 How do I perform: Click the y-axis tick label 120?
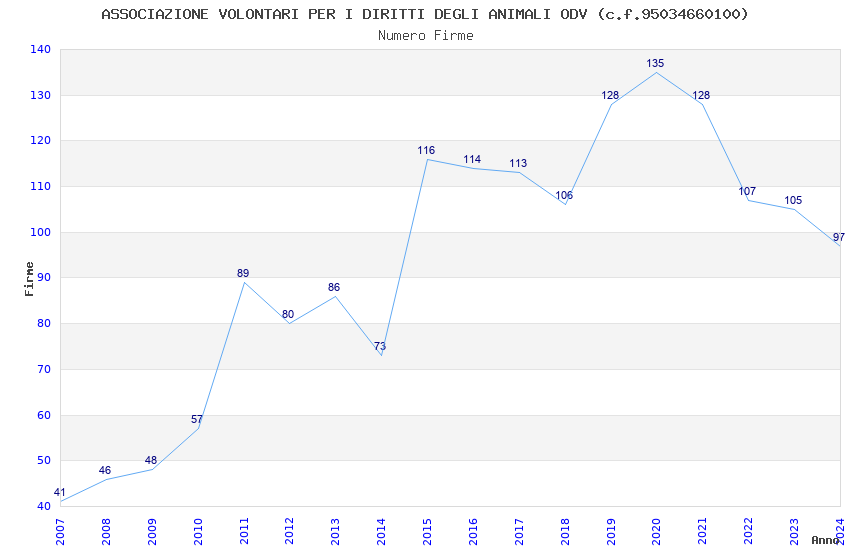click(41, 140)
